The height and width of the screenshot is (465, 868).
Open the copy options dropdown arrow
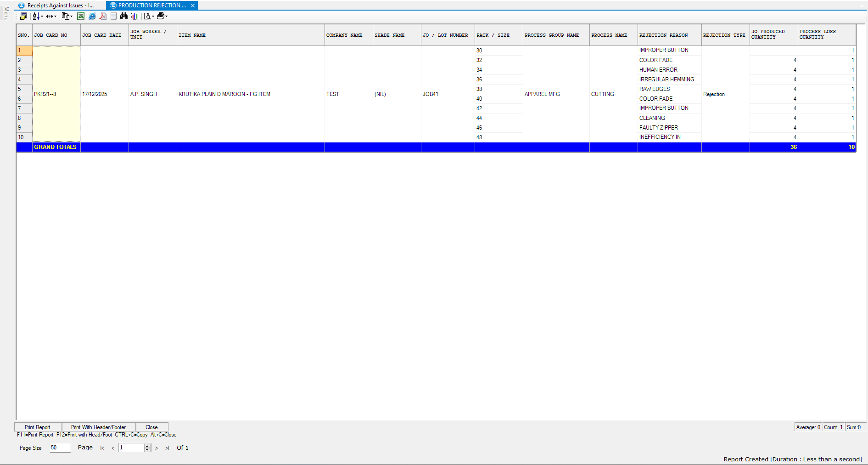72,17
